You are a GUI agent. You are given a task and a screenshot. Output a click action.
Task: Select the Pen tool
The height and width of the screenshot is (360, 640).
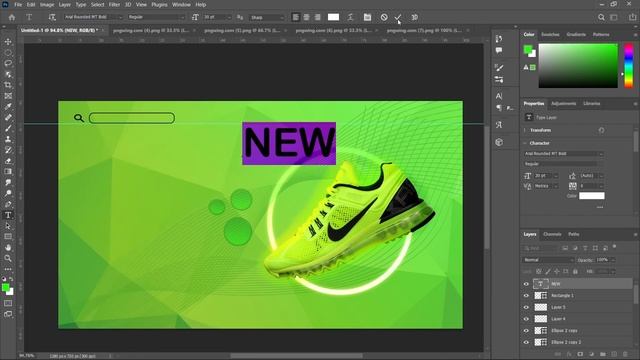point(8,204)
